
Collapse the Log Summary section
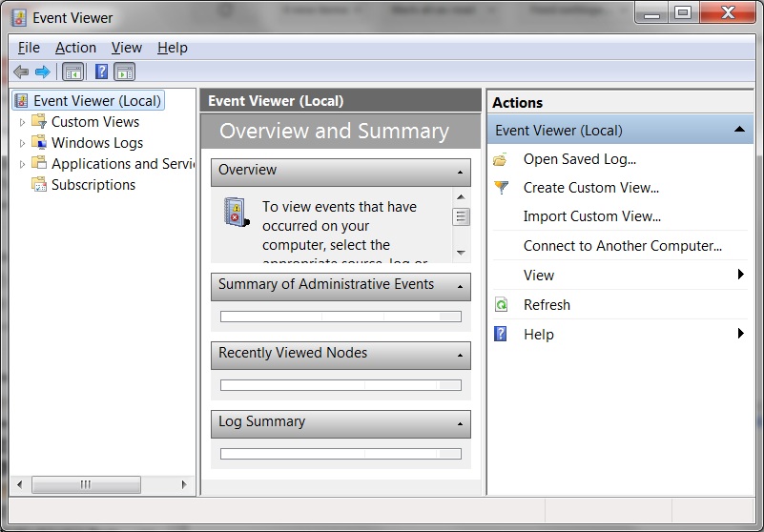pyautogui.click(x=460, y=424)
